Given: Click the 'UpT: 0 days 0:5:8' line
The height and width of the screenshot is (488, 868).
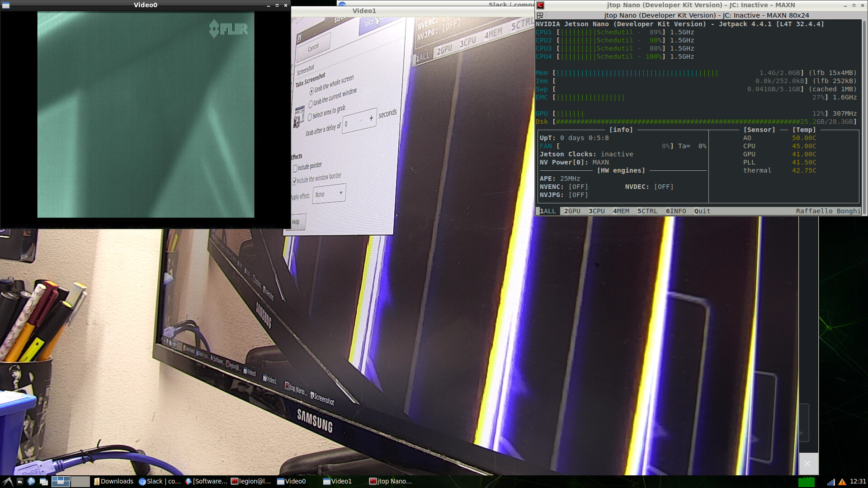Looking at the screenshot, I should [574, 138].
